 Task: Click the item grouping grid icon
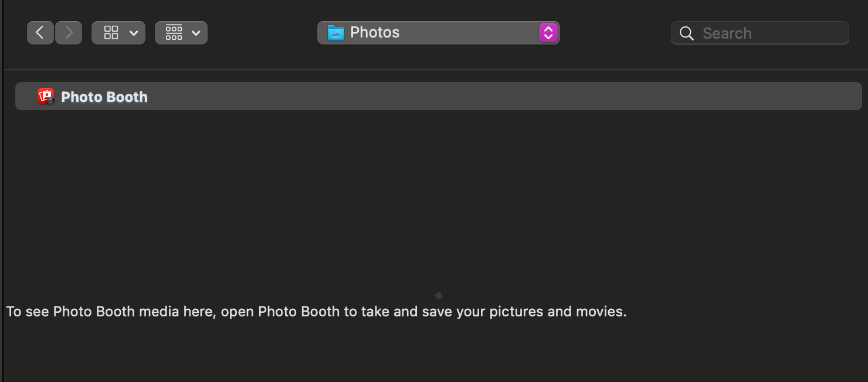click(174, 33)
